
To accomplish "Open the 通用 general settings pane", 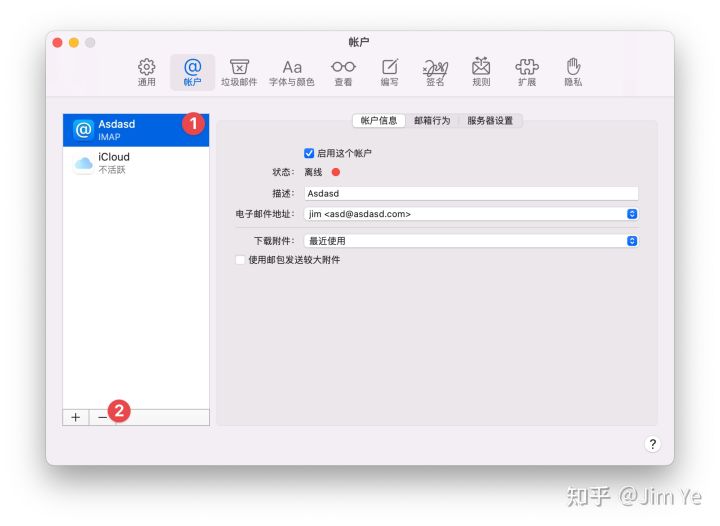I will [x=146, y=73].
